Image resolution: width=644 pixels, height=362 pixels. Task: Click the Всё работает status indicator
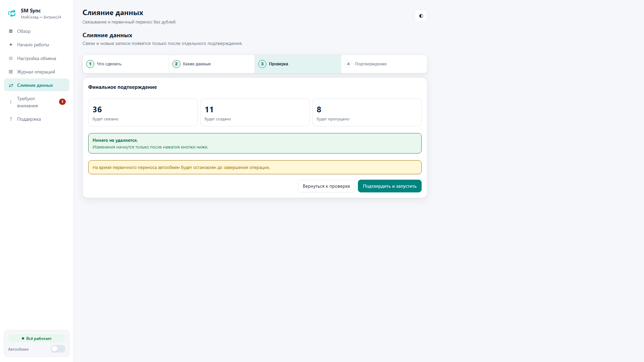tap(37, 339)
